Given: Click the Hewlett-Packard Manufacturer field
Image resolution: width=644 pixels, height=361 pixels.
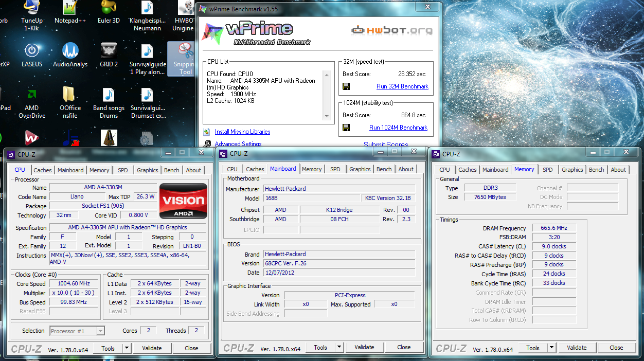Looking at the screenshot, I should 339,189.
